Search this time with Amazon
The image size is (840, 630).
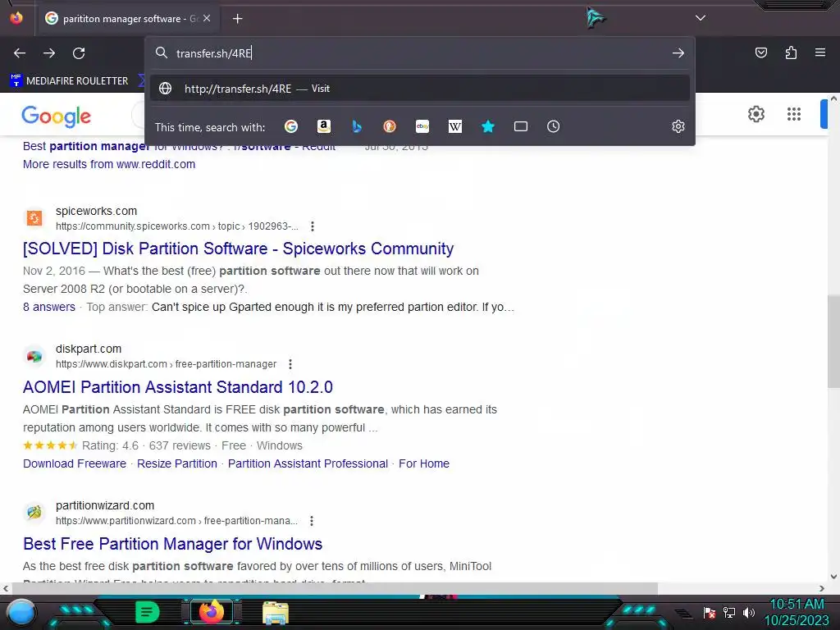[x=323, y=126]
